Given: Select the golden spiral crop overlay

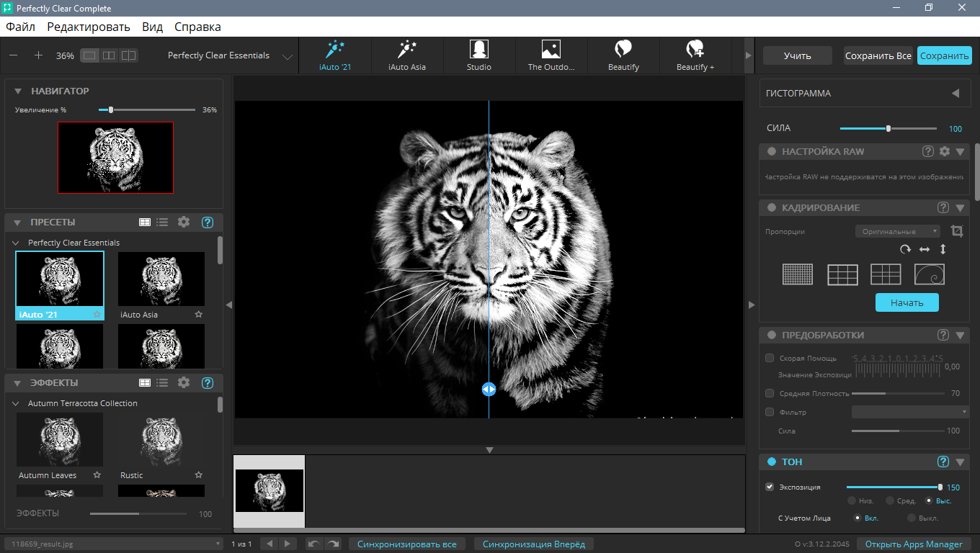Looking at the screenshot, I should point(930,274).
